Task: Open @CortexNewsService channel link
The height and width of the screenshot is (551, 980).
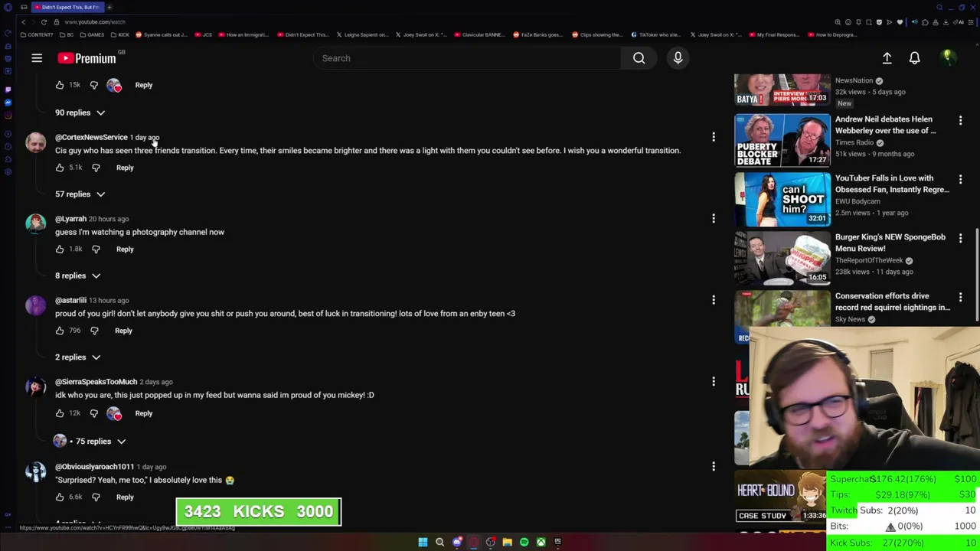Action: click(x=91, y=137)
